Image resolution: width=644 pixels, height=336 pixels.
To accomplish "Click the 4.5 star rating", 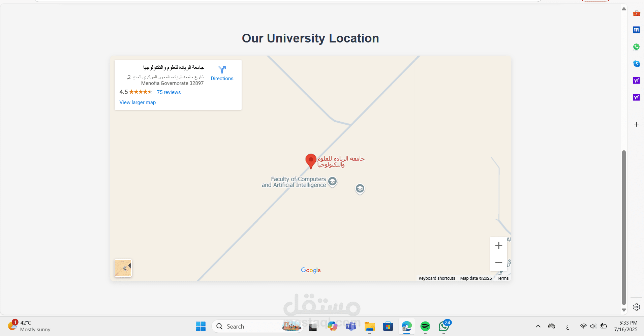I will tap(136, 92).
